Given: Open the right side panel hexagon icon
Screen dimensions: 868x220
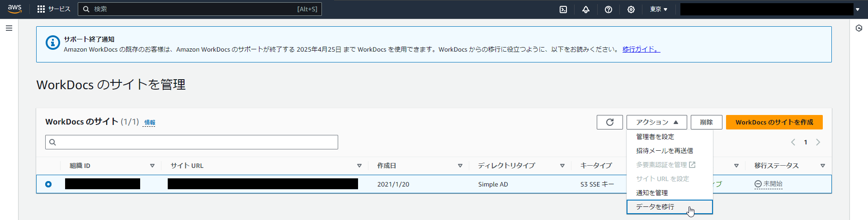Looking at the screenshot, I should [x=859, y=28].
